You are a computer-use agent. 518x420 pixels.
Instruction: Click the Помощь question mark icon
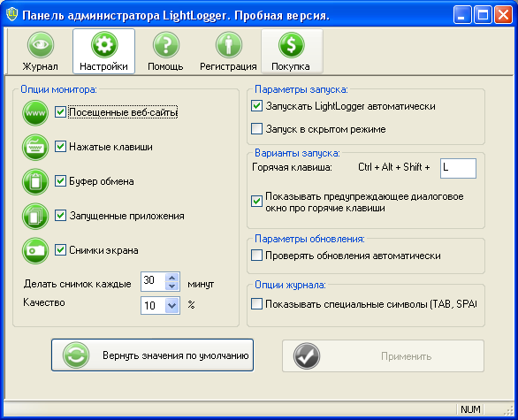(x=166, y=45)
